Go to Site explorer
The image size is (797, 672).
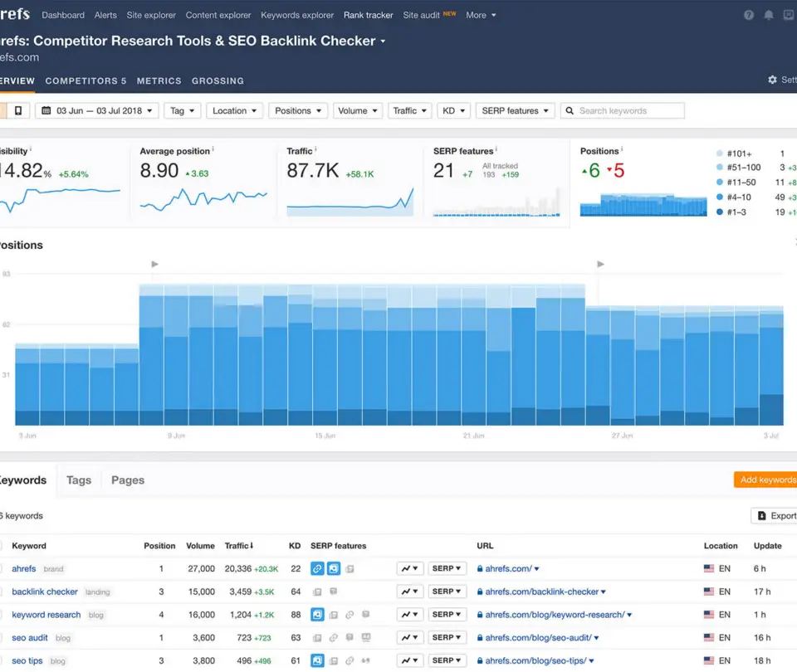click(151, 15)
